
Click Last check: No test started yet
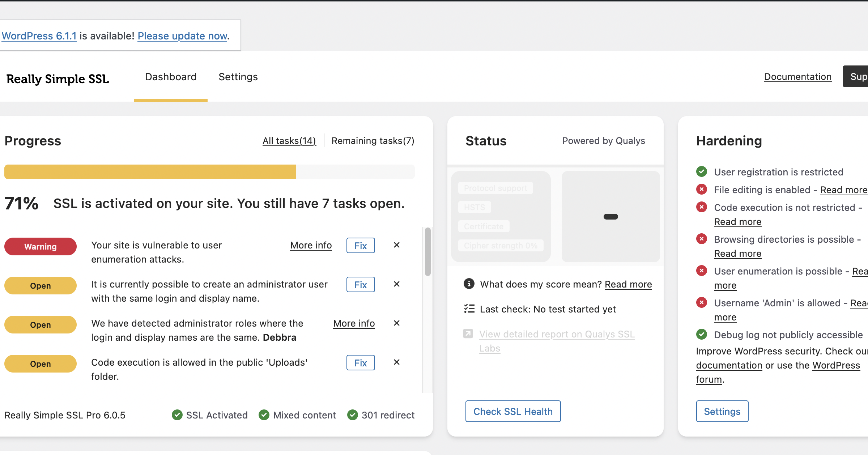(x=548, y=309)
